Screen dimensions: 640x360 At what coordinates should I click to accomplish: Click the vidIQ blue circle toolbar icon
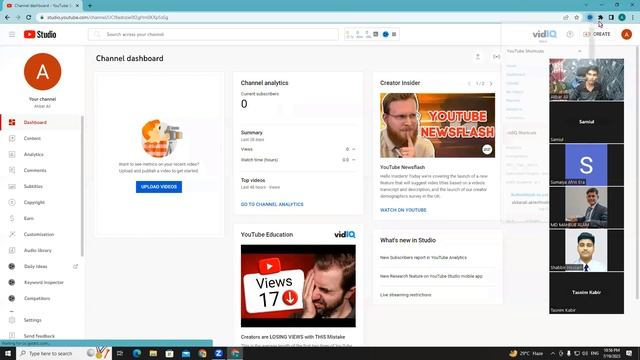coord(385,34)
